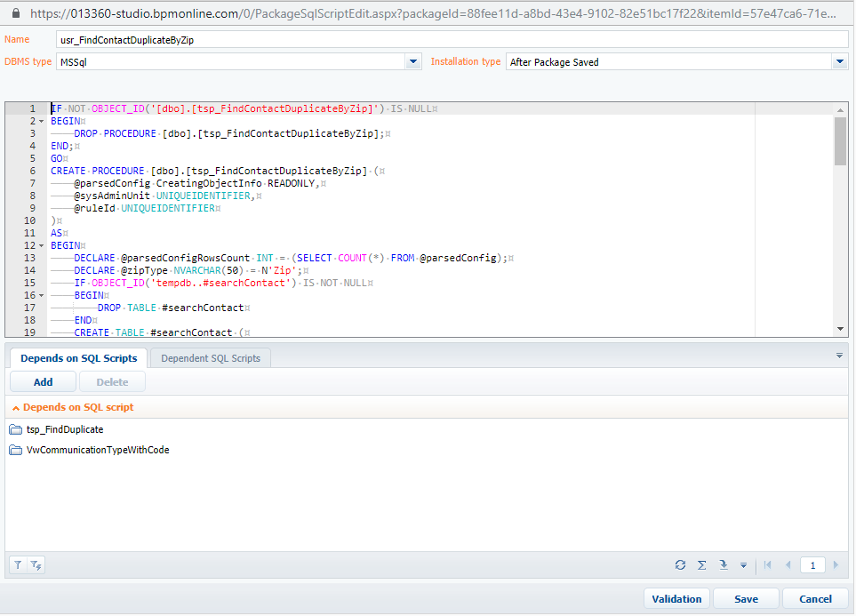
Task: Collapse the Depends on SQL script group
Action: pyautogui.click(x=16, y=408)
